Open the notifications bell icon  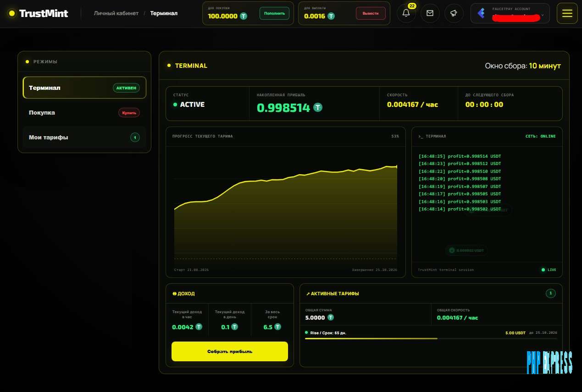406,13
